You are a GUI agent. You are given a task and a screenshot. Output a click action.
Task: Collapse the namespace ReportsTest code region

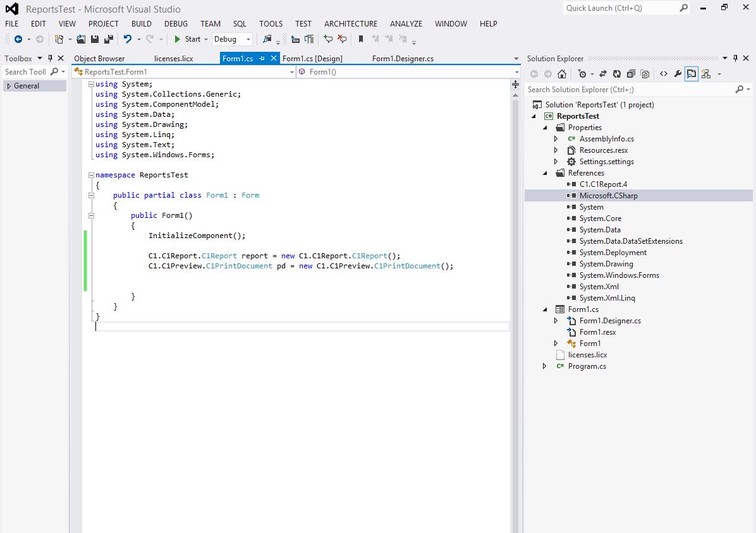coord(91,176)
